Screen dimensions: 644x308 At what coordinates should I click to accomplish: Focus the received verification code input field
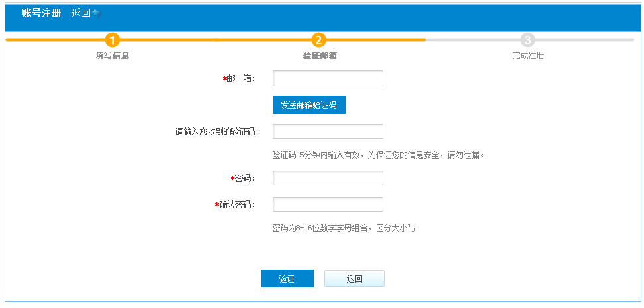pos(328,131)
